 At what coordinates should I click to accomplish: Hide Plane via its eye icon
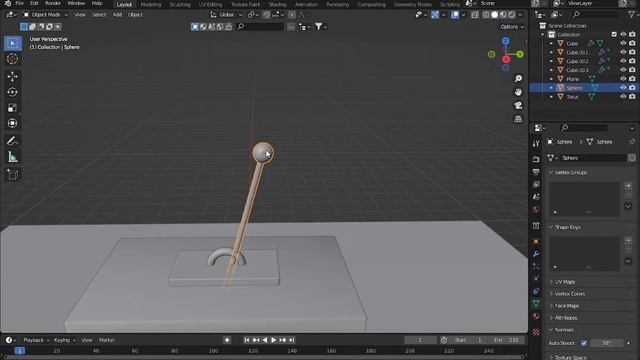tap(623, 79)
